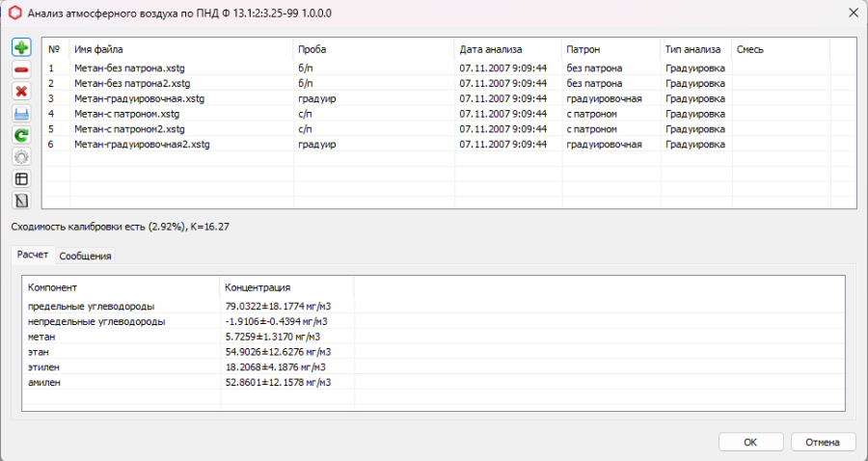Click the green refresh arrow icon

coord(21,135)
